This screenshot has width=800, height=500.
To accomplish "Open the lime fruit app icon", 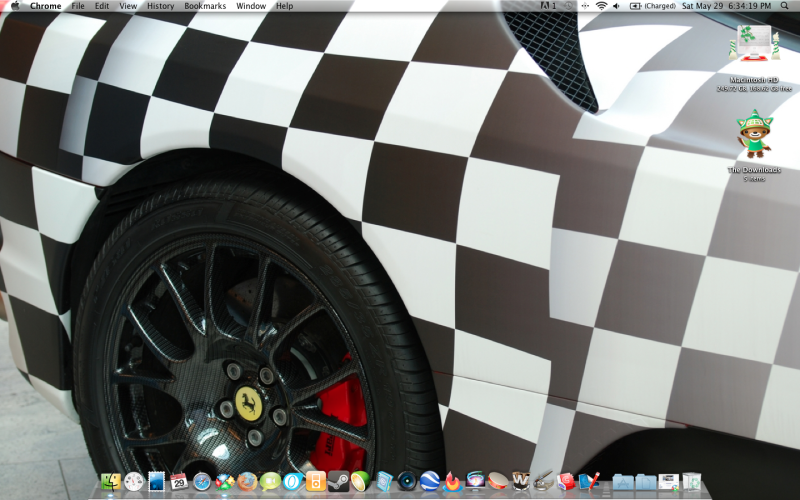I will 360,482.
